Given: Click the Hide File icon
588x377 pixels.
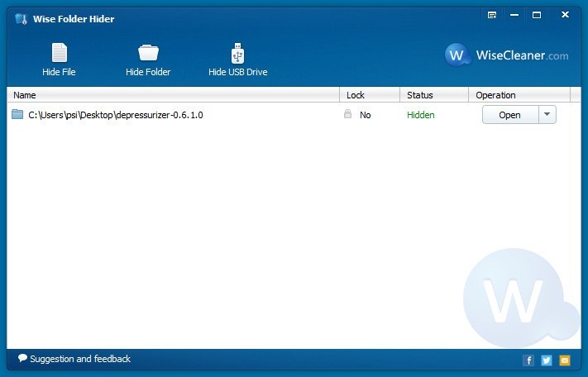Looking at the screenshot, I should coord(60,53).
